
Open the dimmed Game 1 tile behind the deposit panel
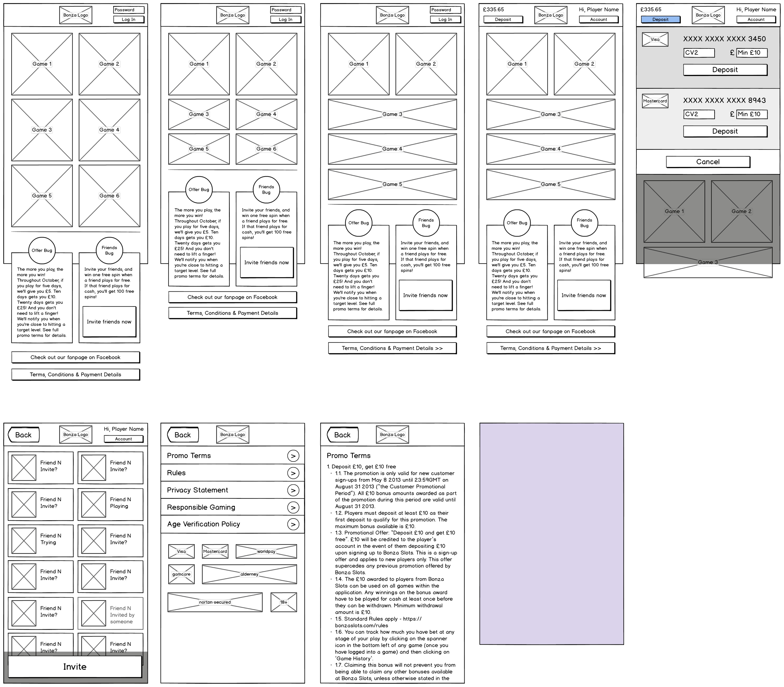point(674,212)
